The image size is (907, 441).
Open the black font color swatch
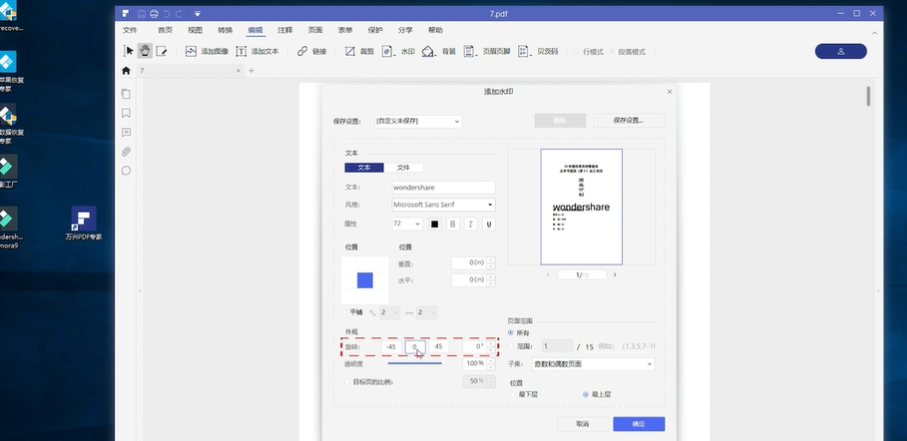click(x=434, y=224)
